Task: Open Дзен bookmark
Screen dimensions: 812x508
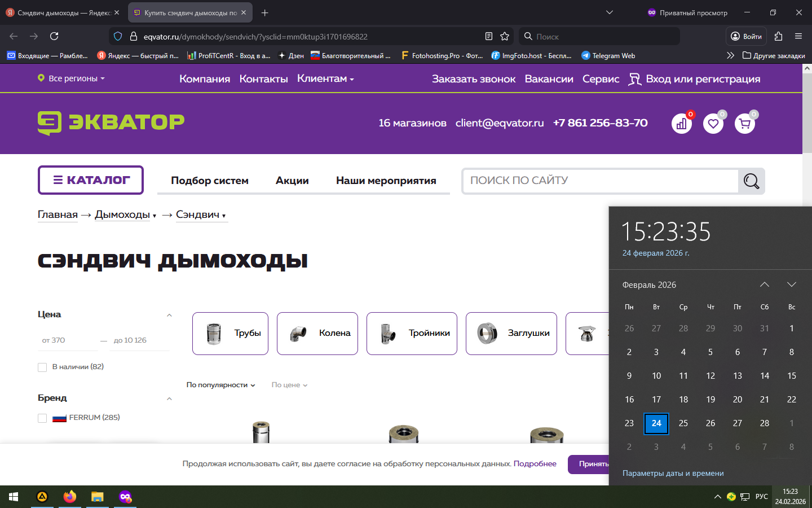Action: 291,55
